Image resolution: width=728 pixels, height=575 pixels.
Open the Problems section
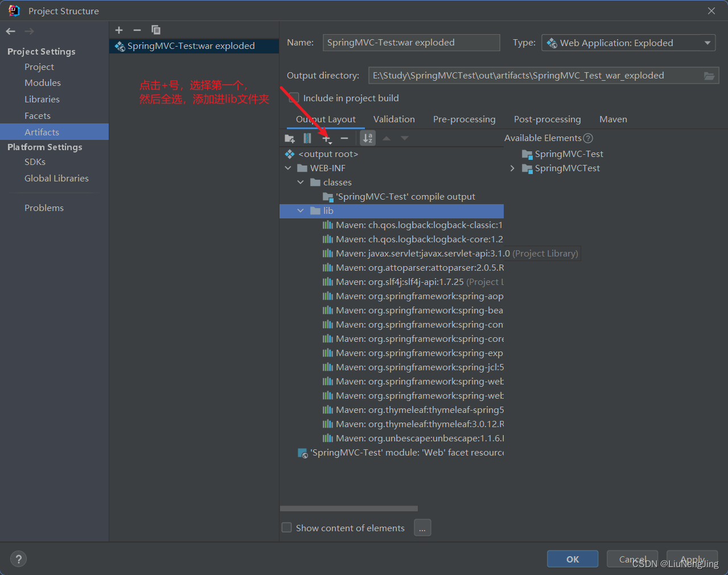click(x=44, y=208)
